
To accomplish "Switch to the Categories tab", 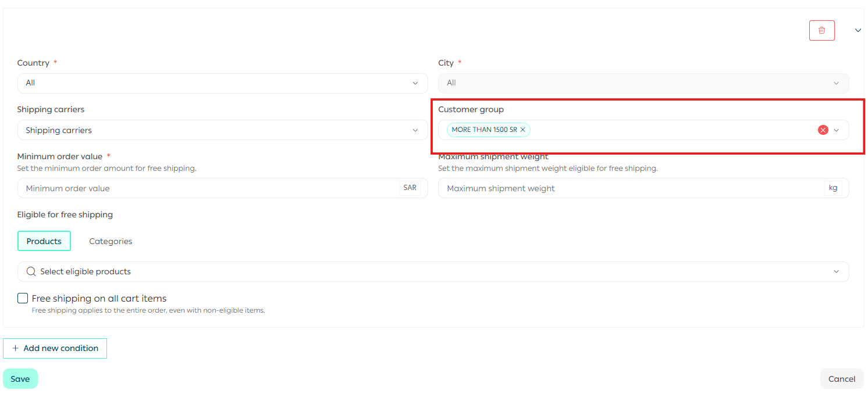I will (x=111, y=241).
